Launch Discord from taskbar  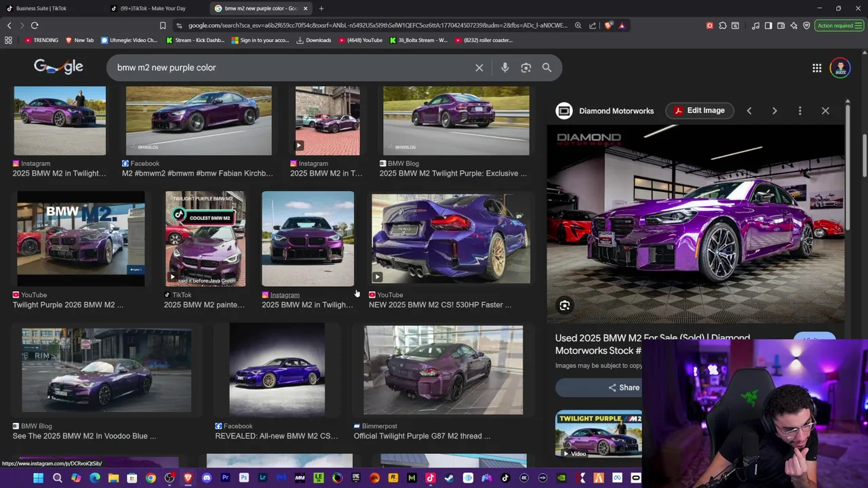207,478
